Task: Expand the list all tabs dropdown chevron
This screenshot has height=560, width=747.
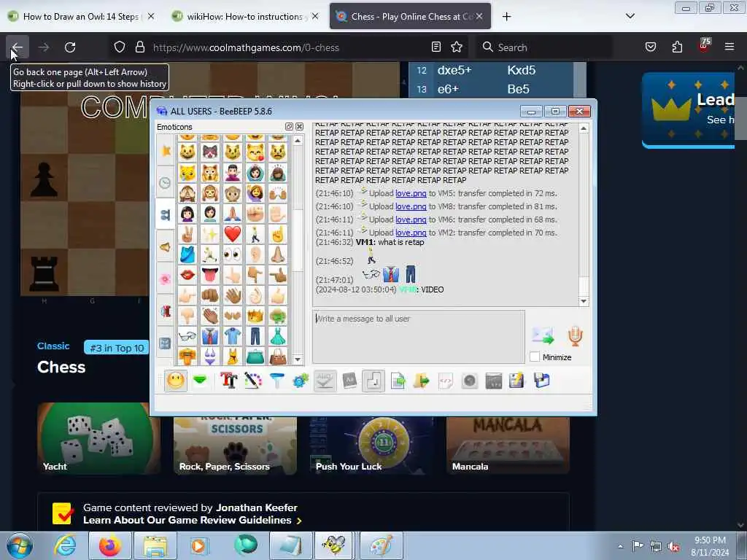Action: [x=630, y=16]
